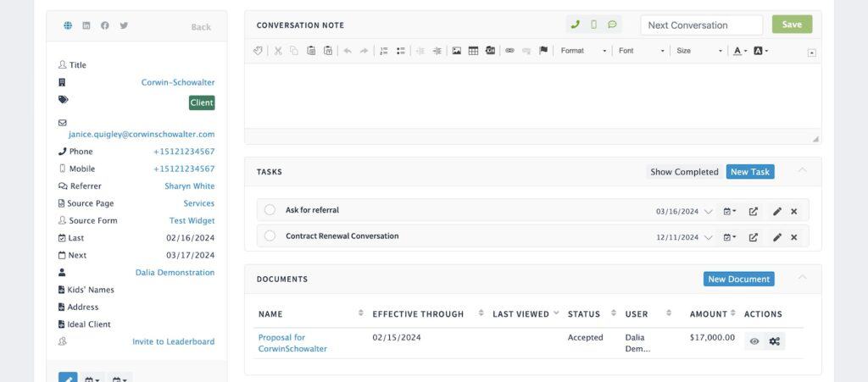The image size is (868, 382).
Task: Delete the Ask for referral task
Action: click(x=793, y=211)
